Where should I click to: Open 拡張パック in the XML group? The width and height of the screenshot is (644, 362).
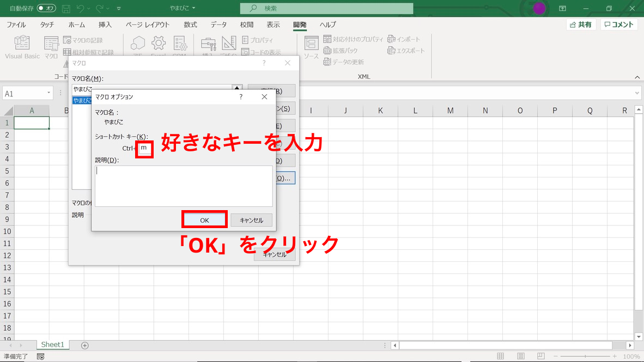pos(341,51)
